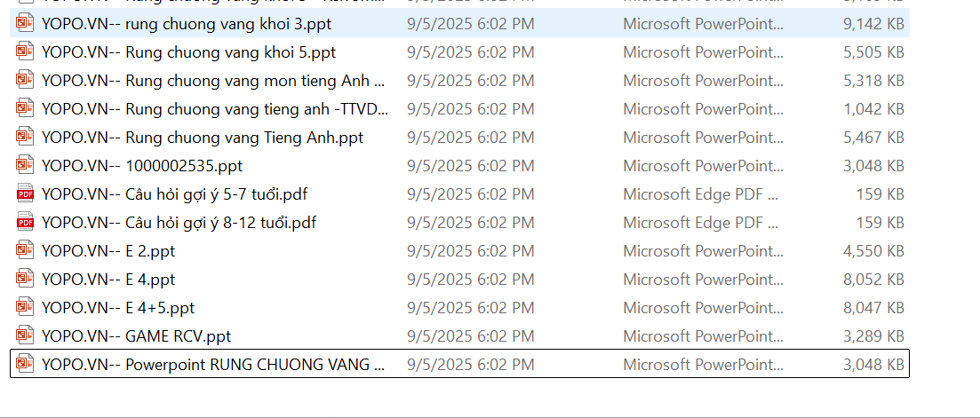Screen dimensions: 980x418
Task: Click the PDF icon for Câu hỏi gợi ý 8-12 tuổi
Action: tap(25, 223)
